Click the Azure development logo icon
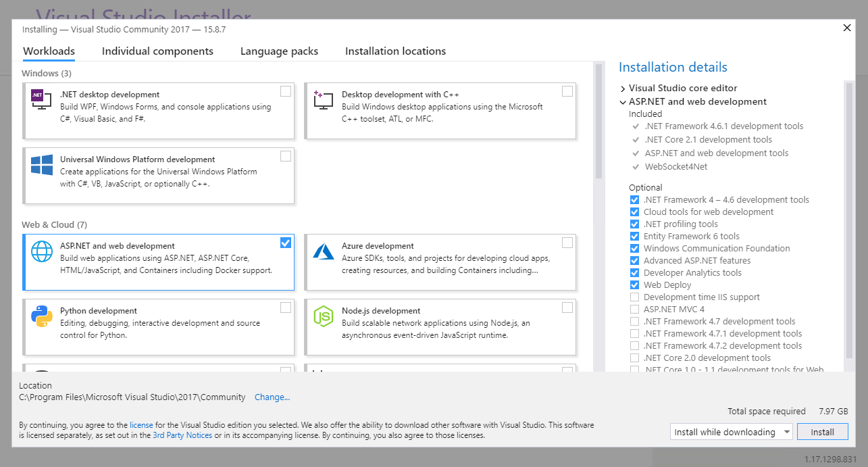The image size is (868, 467). (324, 251)
